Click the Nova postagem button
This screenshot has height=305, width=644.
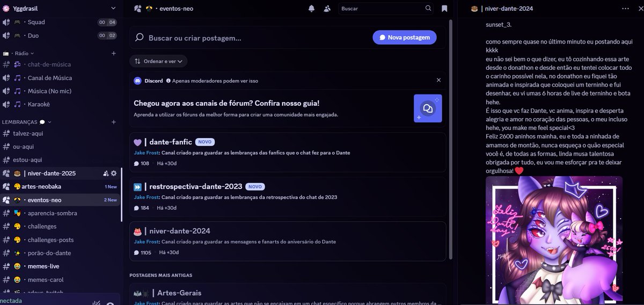click(405, 38)
